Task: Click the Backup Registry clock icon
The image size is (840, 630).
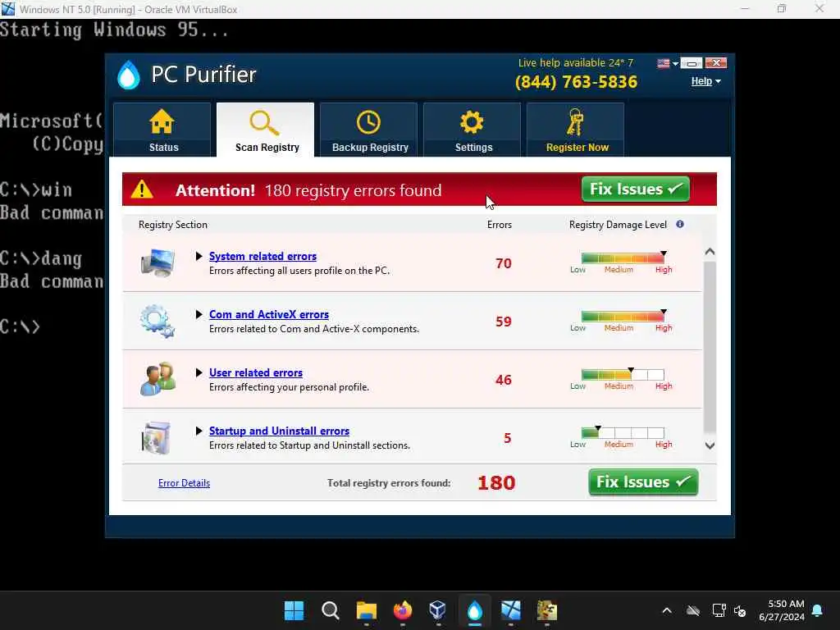Action: pyautogui.click(x=368, y=123)
